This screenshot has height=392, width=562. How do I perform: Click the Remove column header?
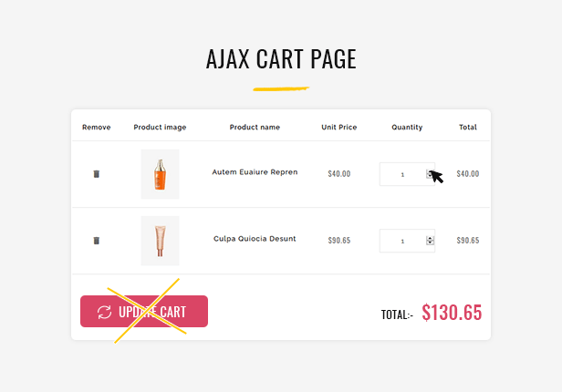97,127
